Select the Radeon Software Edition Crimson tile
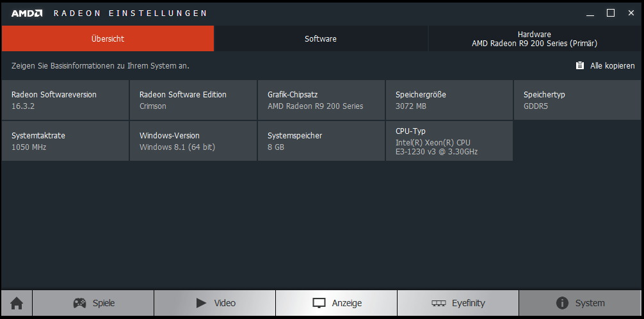Screen dimensions: 644x319 [x=193, y=100]
